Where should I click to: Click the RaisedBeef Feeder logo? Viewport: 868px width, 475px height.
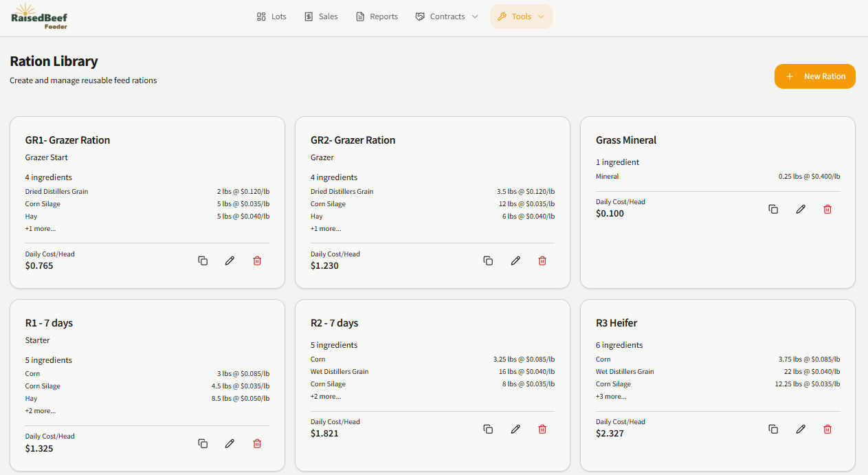(39, 16)
